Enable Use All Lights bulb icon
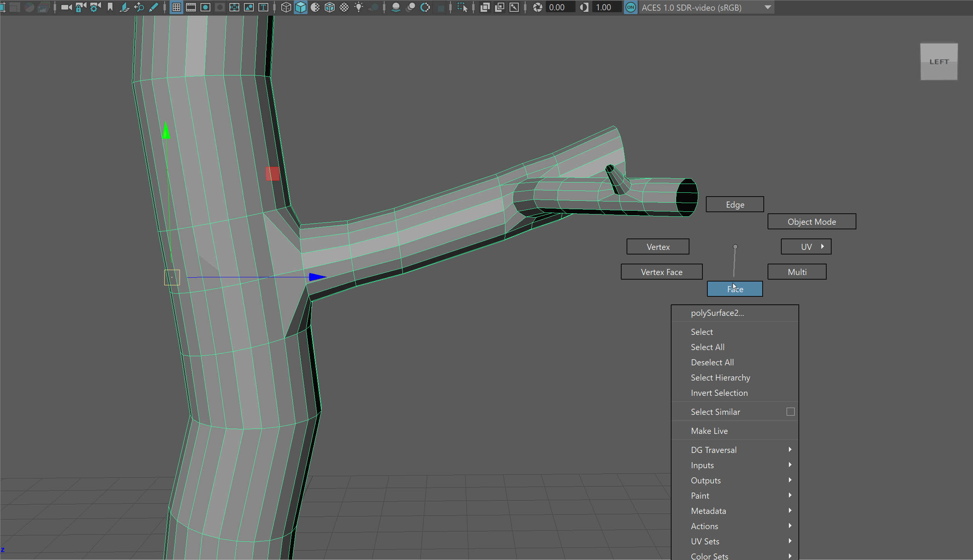 coord(359,7)
